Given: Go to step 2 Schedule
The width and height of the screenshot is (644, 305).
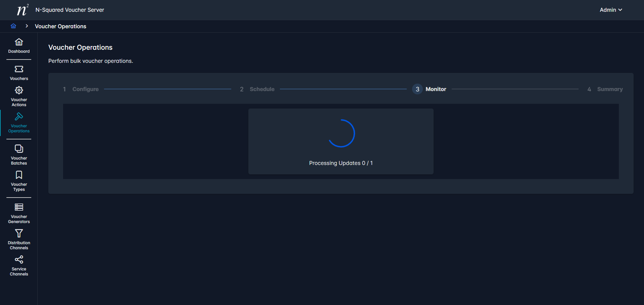Looking at the screenshot, I should point(262,89).
